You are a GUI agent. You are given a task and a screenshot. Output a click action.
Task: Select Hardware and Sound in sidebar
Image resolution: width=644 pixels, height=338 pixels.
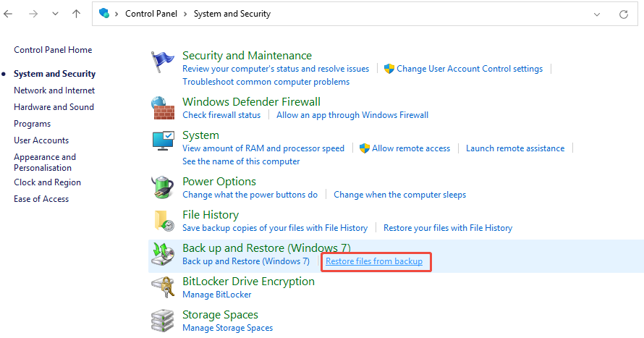point(54,107)
